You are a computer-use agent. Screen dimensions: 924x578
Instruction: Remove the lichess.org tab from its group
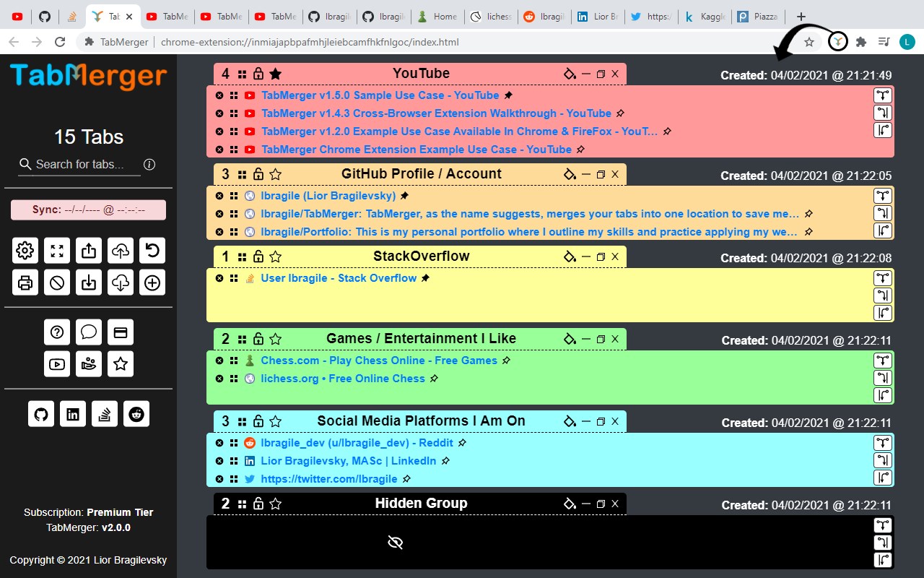219,379
